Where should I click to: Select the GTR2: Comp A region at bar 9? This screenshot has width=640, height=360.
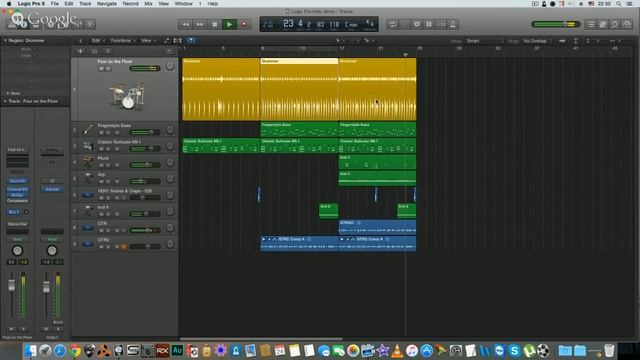pos(299,243)
